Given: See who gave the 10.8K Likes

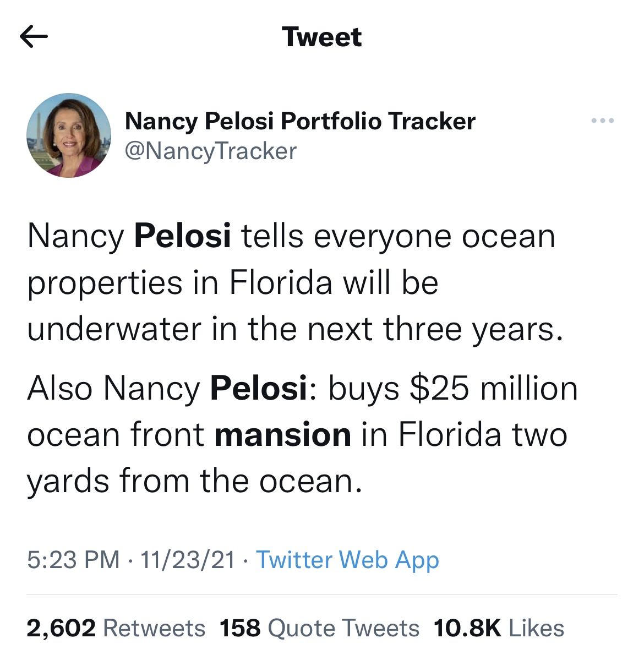Looking at the screenshot, I should click(499, 628).
